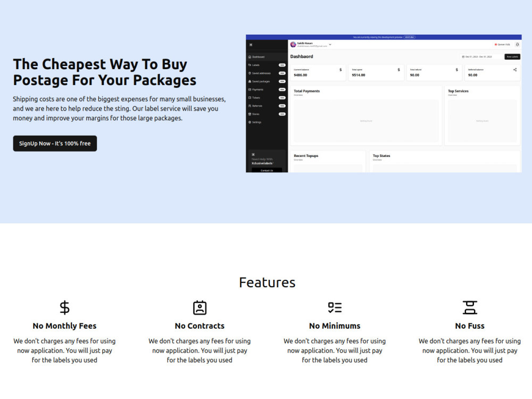This screenshot has height=399, width=532.
Task: Click the SignUp Now - It's 100% free button
Action: click(x=55, y=144)
